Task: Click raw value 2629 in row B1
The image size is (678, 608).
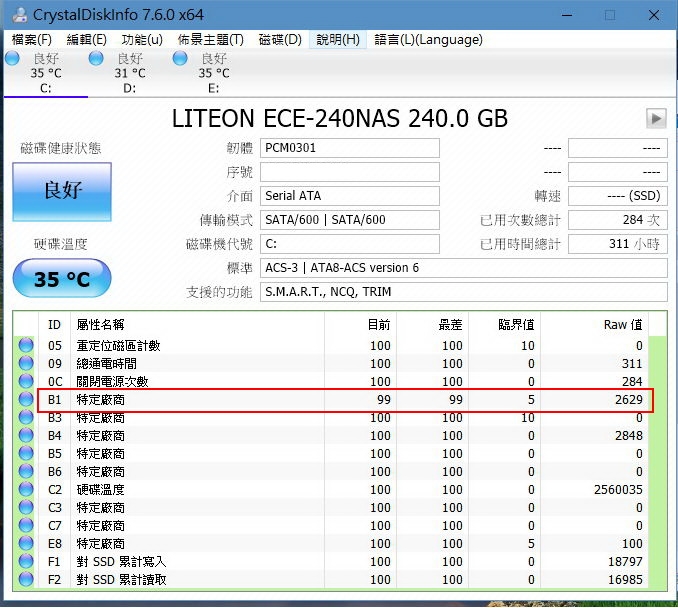Action: click(629, 400)
